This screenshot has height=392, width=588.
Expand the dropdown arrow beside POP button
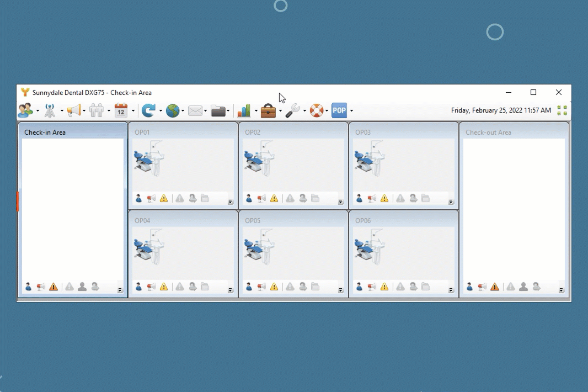(351, 111)
